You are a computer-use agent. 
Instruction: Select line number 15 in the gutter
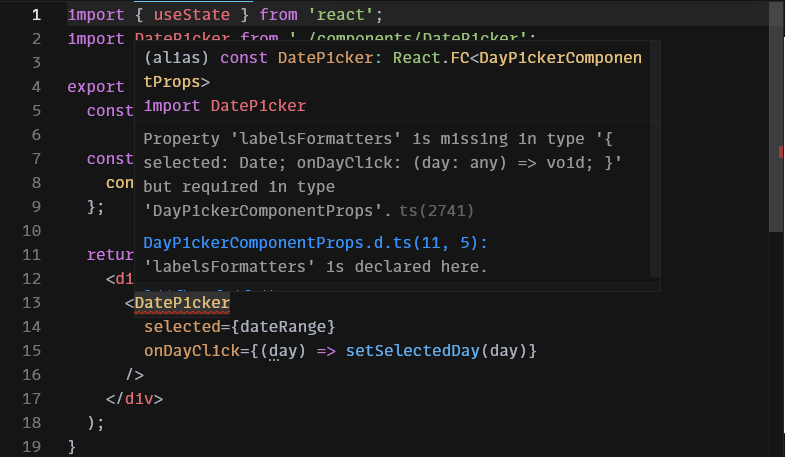pyautogui.click(x=31, y=351)
